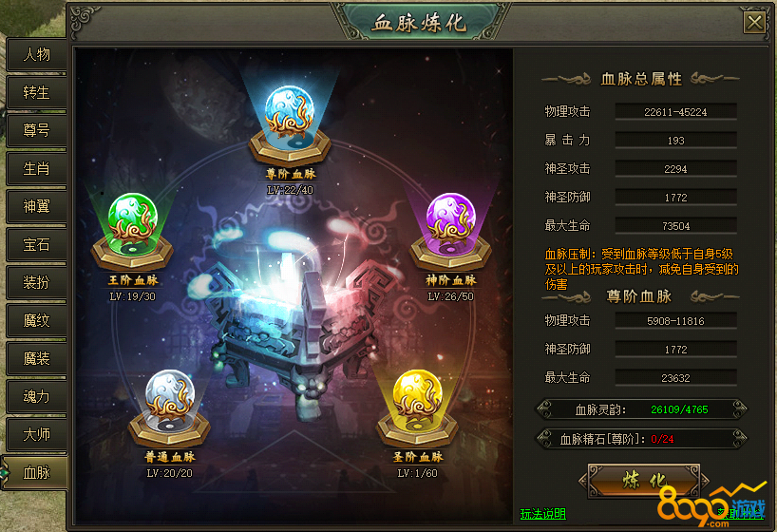This screenshot has width=777, height=532.
Task: Open the 大师 tab
Action: point(37,434)
